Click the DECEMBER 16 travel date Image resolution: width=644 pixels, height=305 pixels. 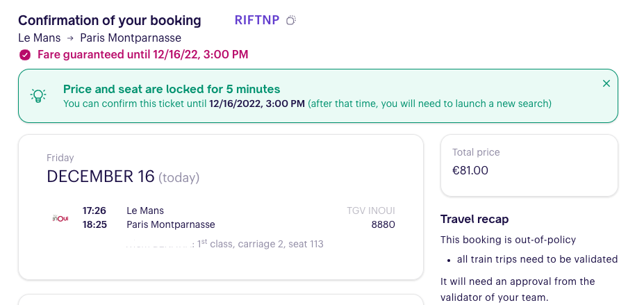pos(100,176)
